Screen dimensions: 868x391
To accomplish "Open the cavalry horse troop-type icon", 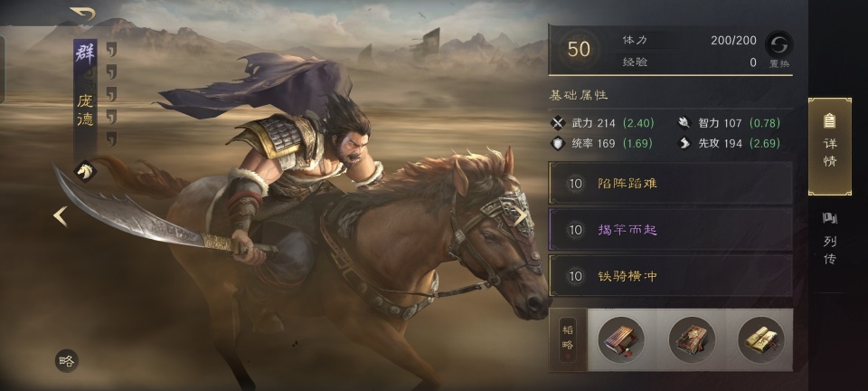I will point(85,171).
